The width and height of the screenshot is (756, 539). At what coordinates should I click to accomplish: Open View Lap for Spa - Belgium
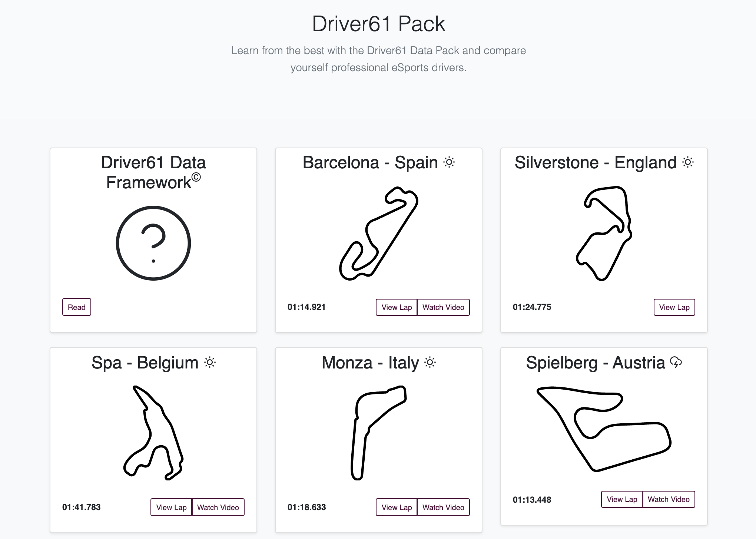point(171,507)
